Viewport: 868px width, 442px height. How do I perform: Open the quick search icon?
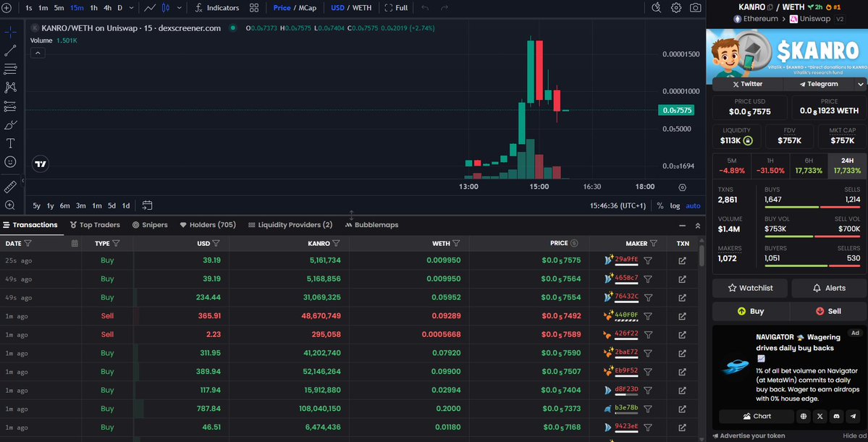pyautogui.click(x=657, y=8)
